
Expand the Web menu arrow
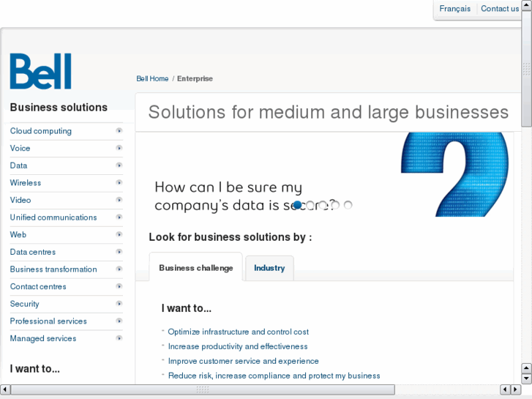119,235
